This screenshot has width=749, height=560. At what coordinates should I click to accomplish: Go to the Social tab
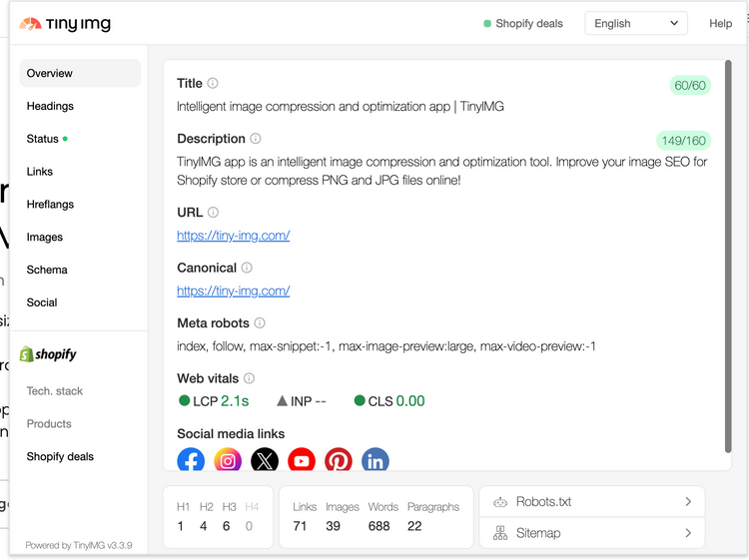click(42, 302)
